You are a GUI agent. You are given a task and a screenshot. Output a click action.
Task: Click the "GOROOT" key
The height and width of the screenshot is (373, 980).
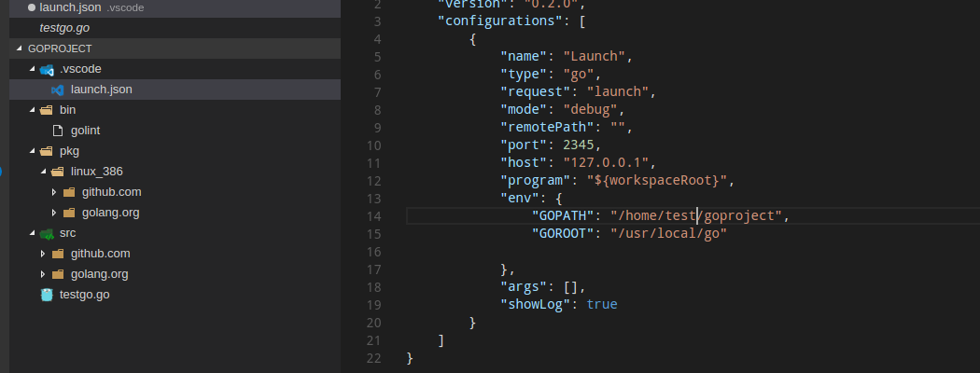[563, 234]
